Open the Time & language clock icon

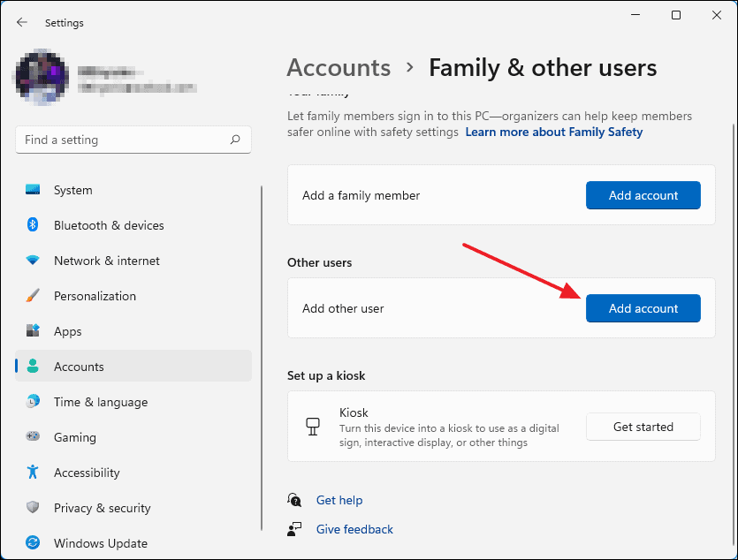(33, 401)
